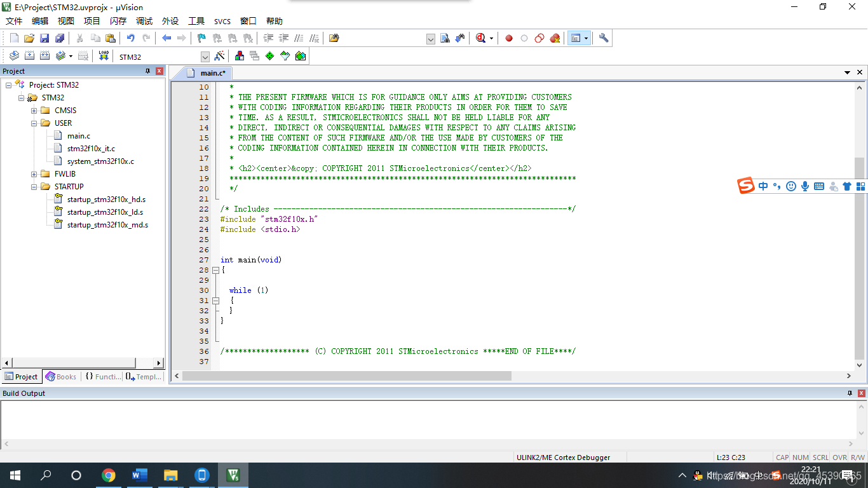
Task: Kill all breakpoints icon
Action: [555, 38]
